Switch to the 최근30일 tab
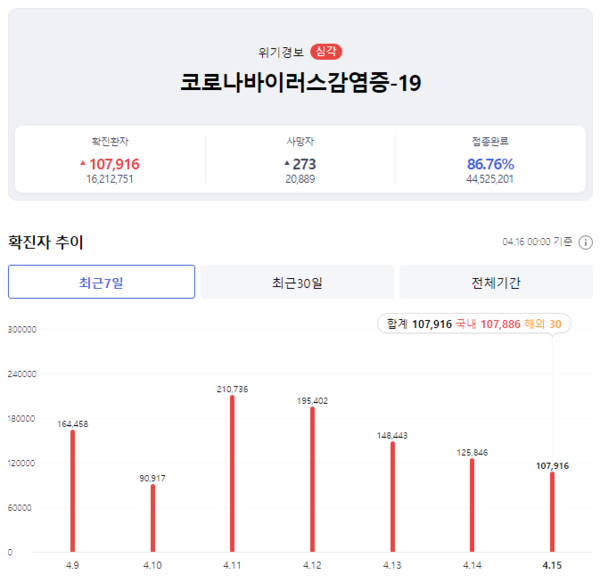This screenshot has width=600, height=583. (x=297, y=282)
